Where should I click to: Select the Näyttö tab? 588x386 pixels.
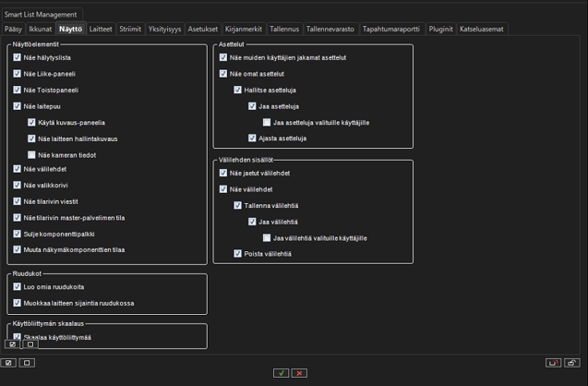click(x=70, y=29)
